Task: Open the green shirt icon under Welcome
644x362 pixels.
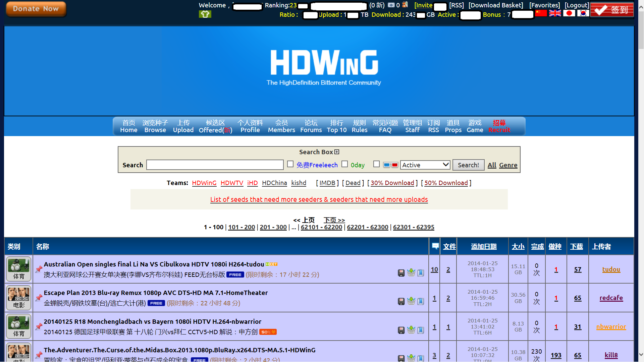Action: (205, 14)
